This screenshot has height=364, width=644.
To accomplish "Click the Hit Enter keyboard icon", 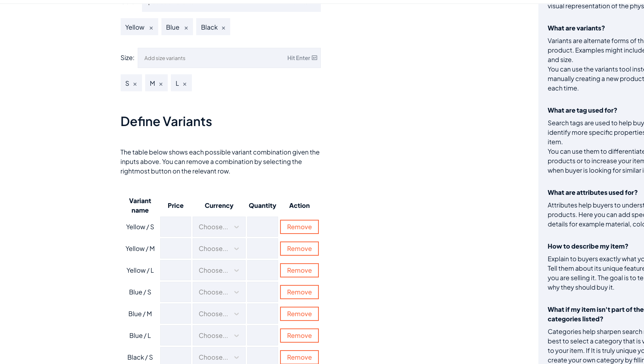I will point(314,58).
